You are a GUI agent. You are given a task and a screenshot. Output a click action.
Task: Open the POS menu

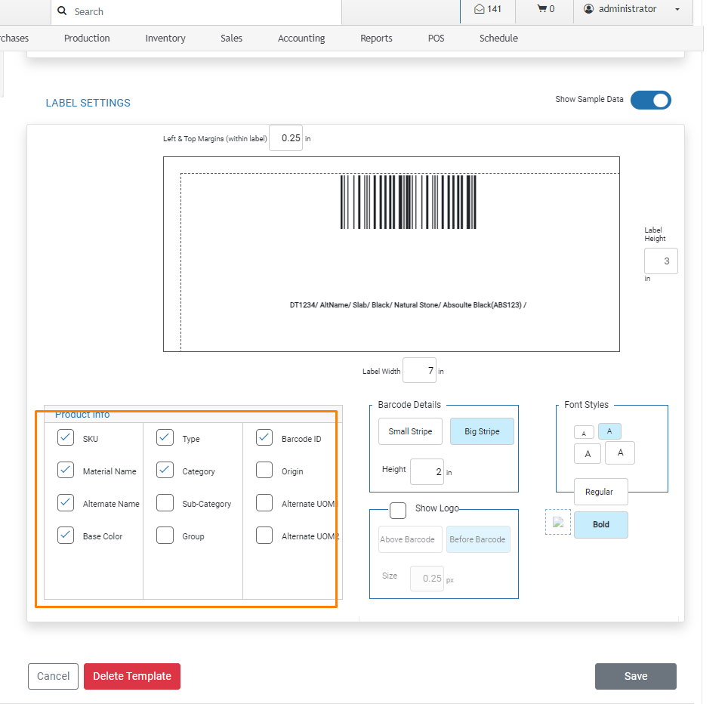pyautogui.click(x=436, y=38)
